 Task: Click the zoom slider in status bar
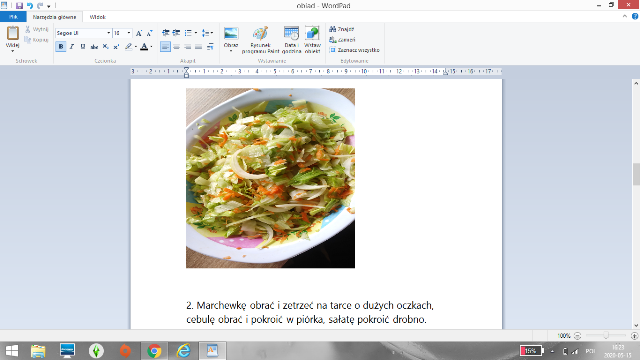click(606, 336)
